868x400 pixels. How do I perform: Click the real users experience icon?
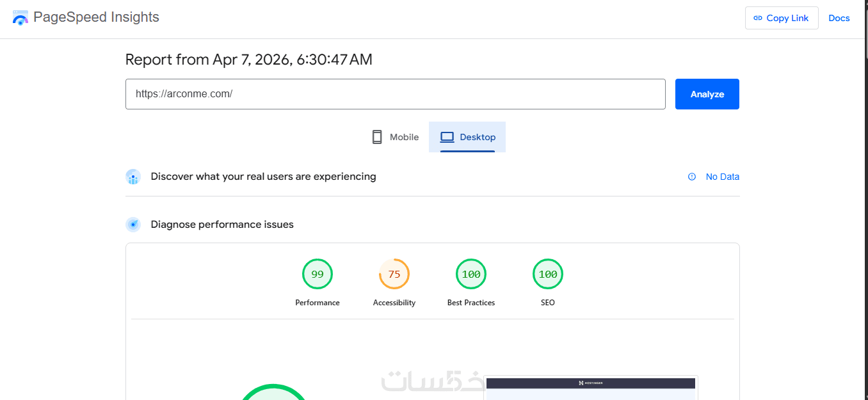coord(133,177)
